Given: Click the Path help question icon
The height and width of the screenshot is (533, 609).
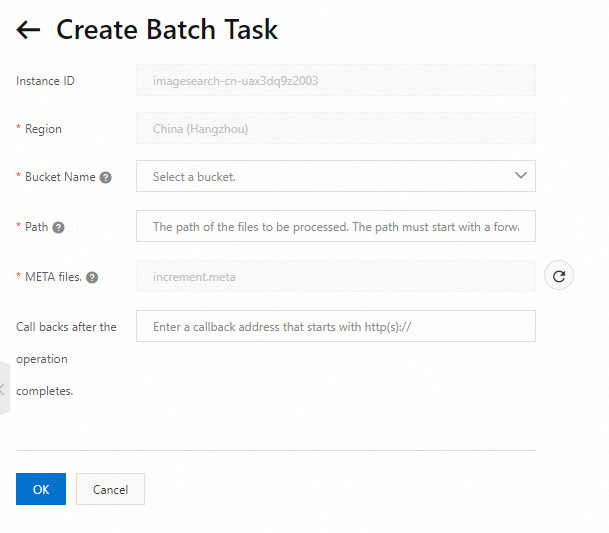Looking at the screenshot, I should click(x=59, y=227).
